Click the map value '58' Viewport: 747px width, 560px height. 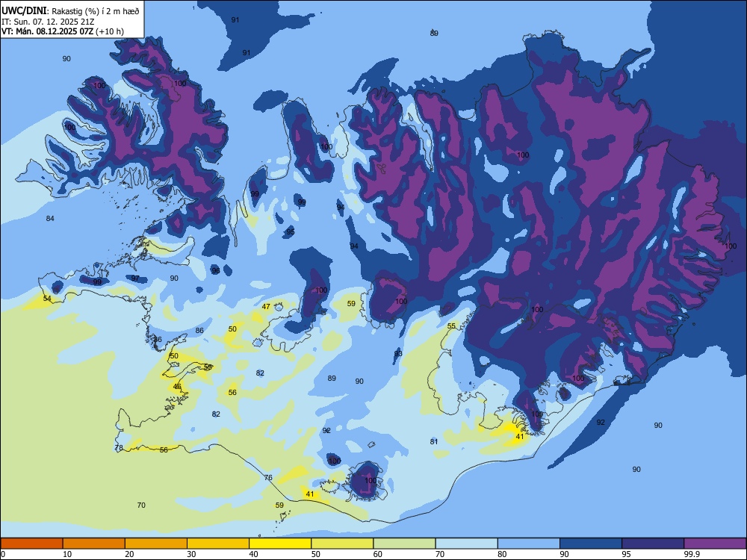click(x=208, y=367)
